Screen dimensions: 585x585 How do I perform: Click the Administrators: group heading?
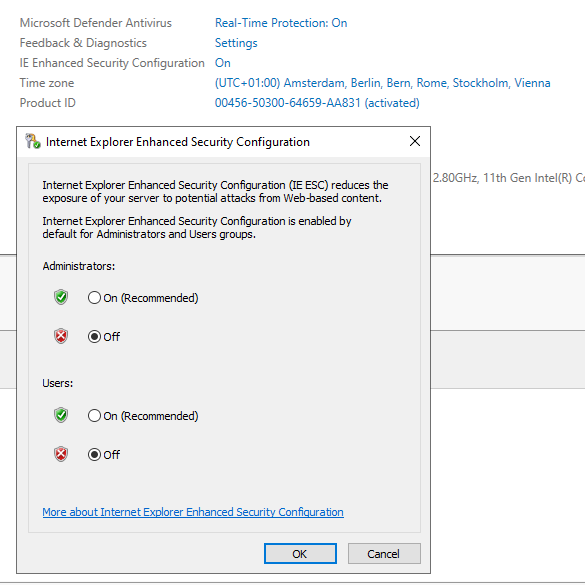(x=79, y=266)
